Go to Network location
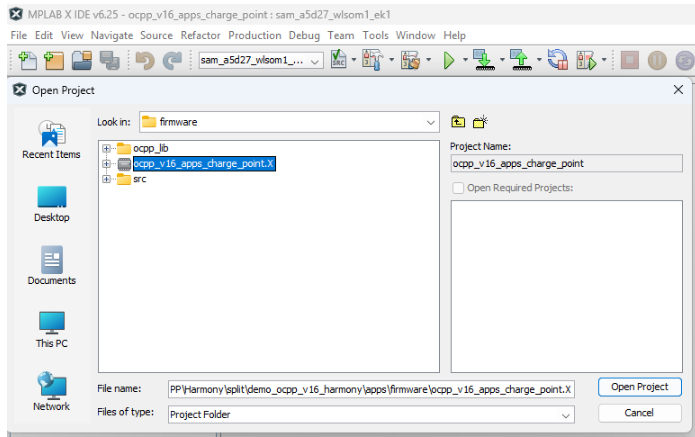Screen dimensions: 695x437 click(x=51, y=392)
